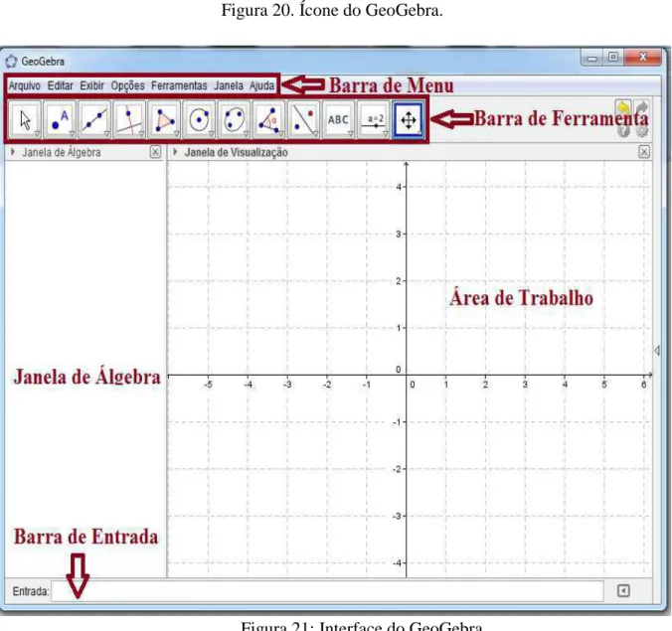Open the Exibir menu

tap(92, 85)
